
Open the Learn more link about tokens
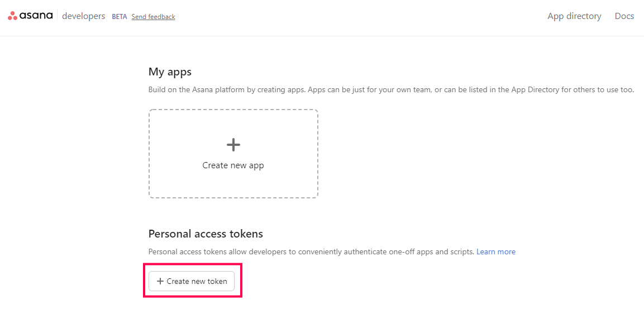[x=496, y=252]
